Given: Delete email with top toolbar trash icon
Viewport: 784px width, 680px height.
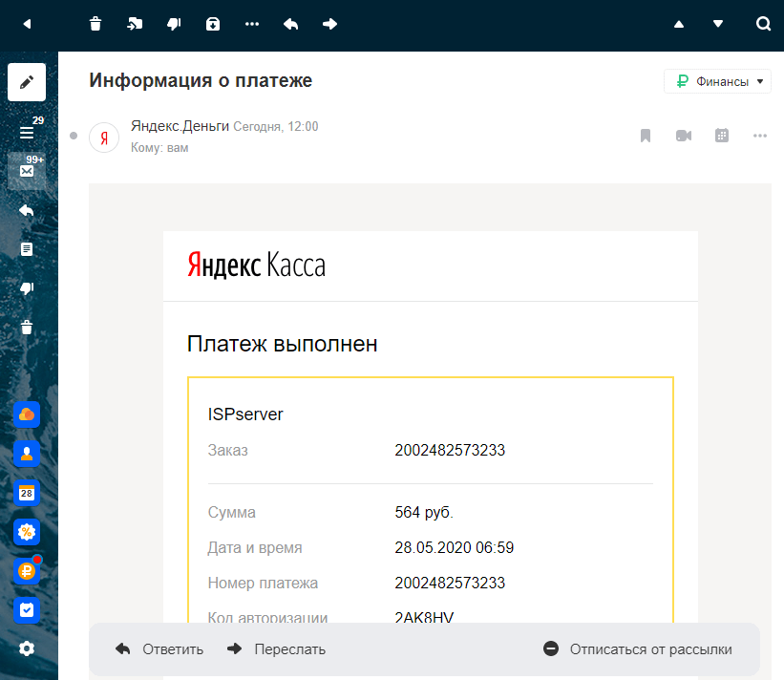Looking at the screenshot, I should click(95, 24).
